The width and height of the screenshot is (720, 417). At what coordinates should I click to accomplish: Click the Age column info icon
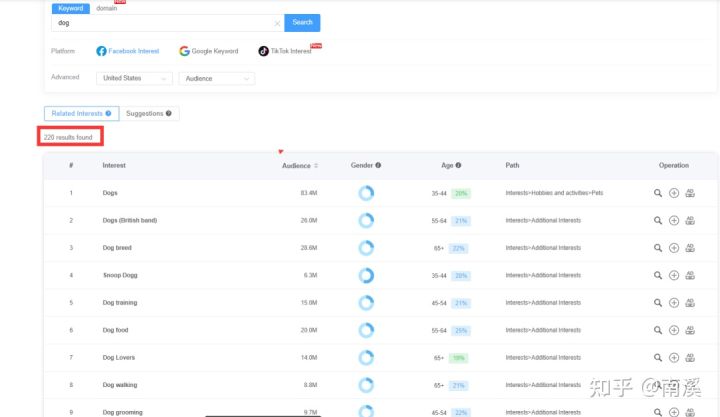point(458,165)
